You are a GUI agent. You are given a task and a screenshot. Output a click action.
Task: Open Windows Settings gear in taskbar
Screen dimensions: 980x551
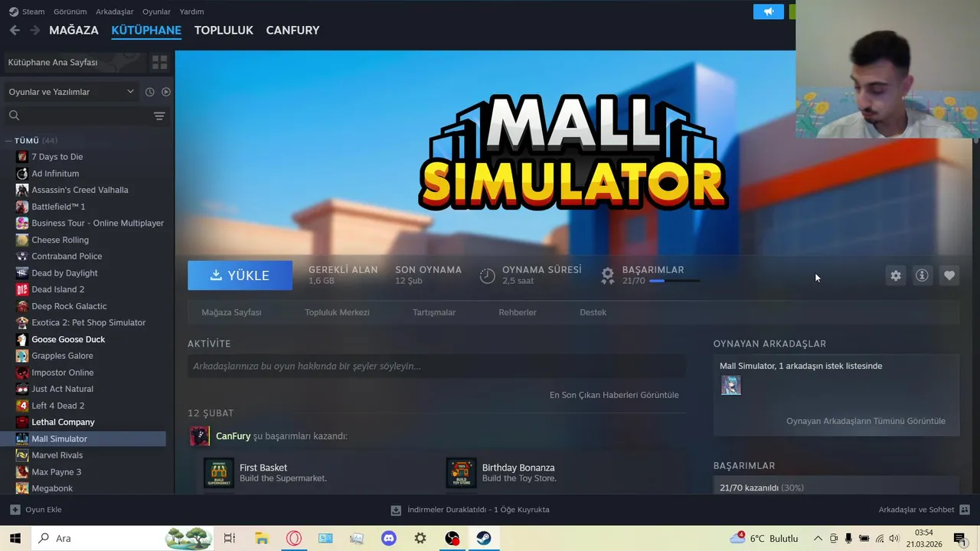(420, 538)
